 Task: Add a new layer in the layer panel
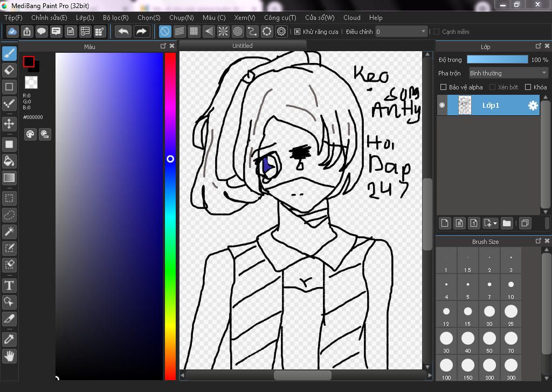point(445,223)
